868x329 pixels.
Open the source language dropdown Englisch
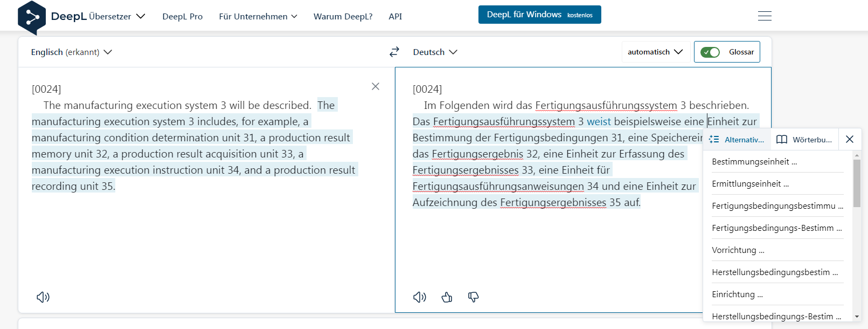pyautogui.click(x=71, y=52)
